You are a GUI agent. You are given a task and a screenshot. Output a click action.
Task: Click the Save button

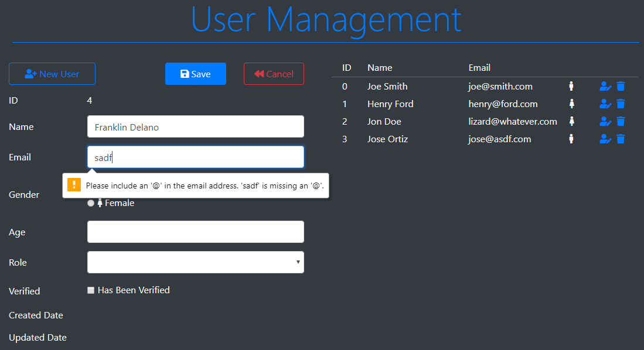(x=195, y=74)
